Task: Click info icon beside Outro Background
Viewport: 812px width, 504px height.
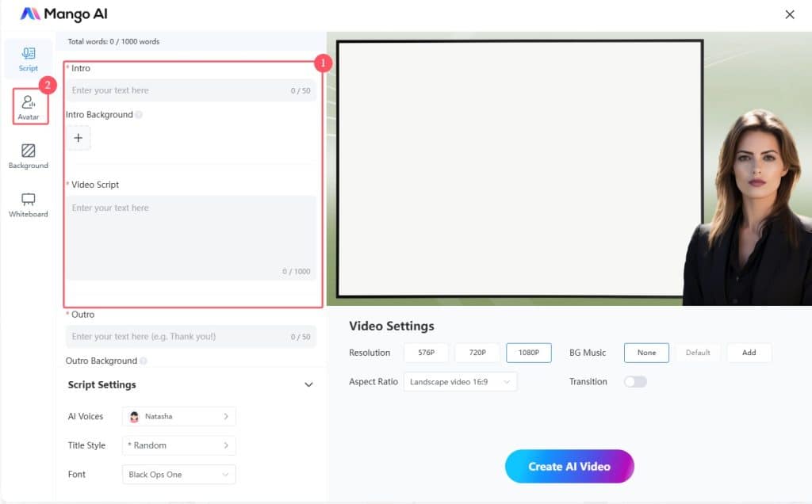Action: [143, 361]
